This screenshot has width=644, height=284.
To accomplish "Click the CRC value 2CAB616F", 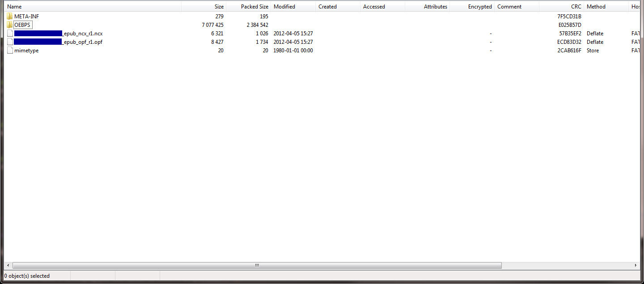I will (570, 51).
